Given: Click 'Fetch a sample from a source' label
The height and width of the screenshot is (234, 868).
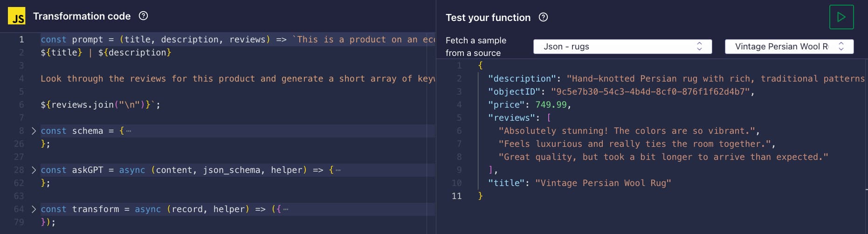Looking at the screenshot, I should (x=476, y=47).
